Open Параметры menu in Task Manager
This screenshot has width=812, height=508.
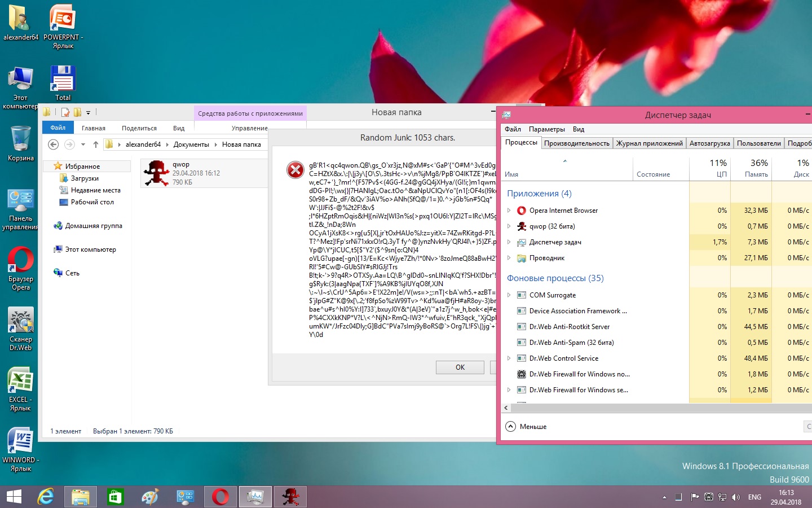[x=546, y=129]
